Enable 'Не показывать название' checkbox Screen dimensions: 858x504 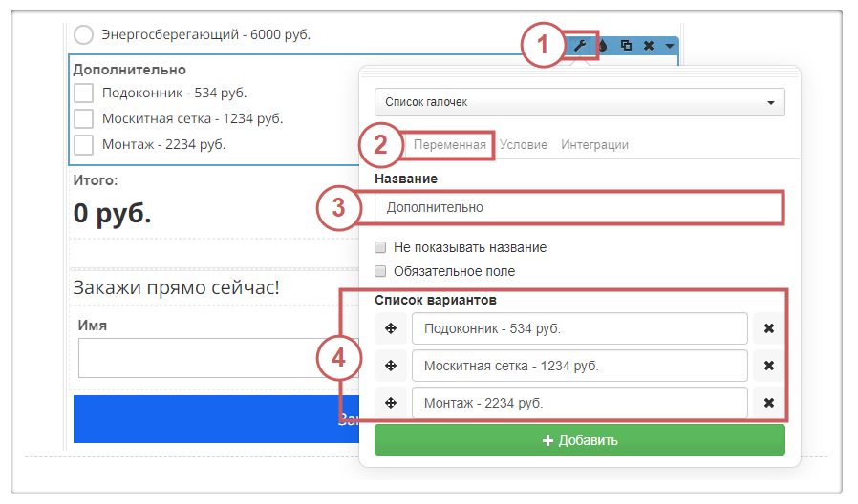point(381,247)
